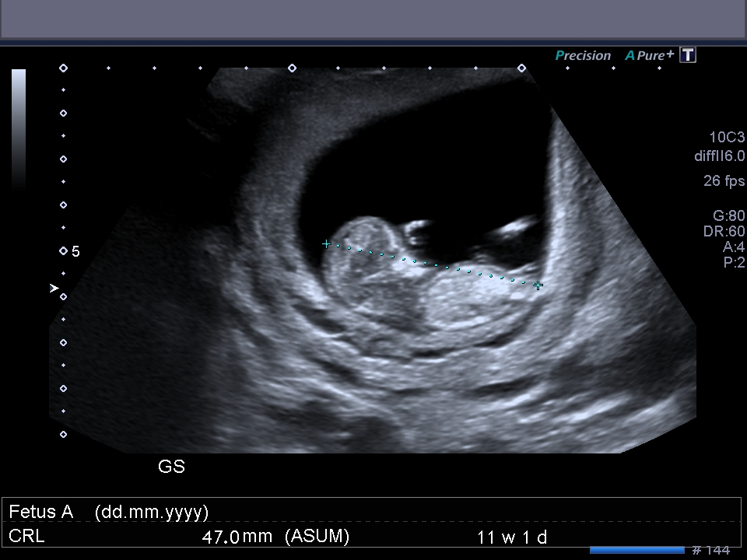The width and height of the screenshot is (747, 560).
Task: Click the focus position arrow on depth scale
Action: (54, 288)
